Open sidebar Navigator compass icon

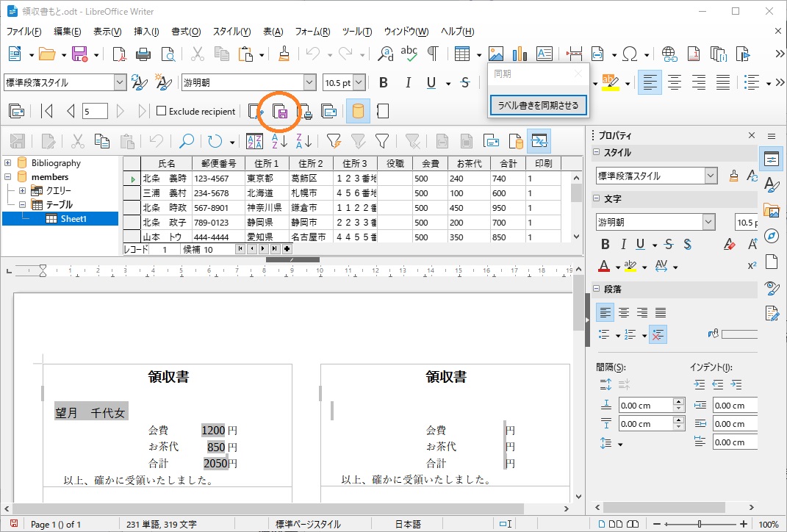tap(772, 236)
